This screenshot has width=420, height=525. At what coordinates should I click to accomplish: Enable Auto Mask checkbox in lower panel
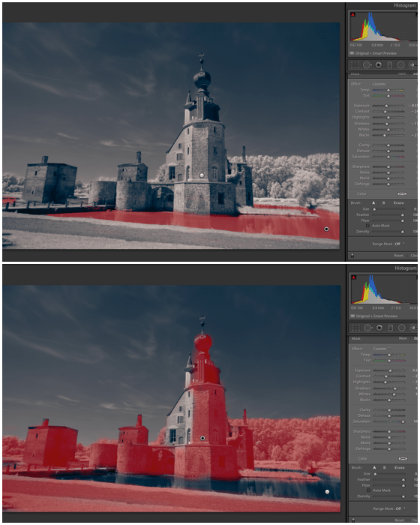pyautogui.click(x=369, y=490)
